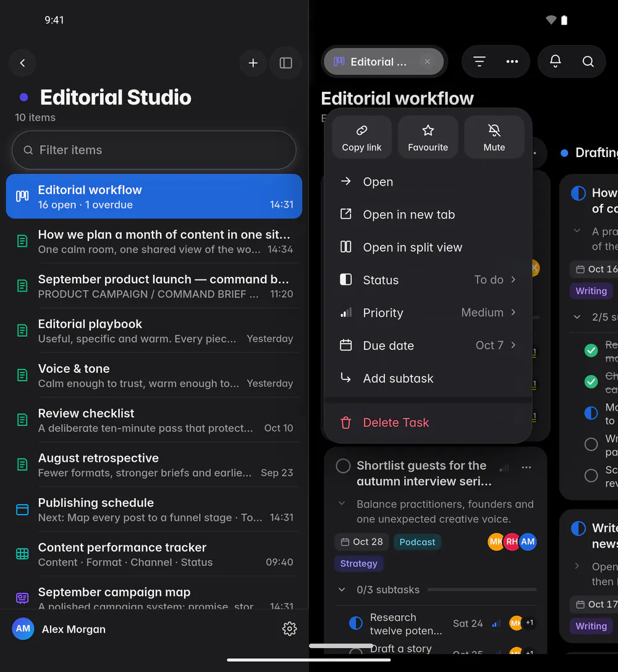Open notifications bell
Image resolution: width=618 pixels, height=672 pixels.
pyautogui.click(x=556, y=62)
